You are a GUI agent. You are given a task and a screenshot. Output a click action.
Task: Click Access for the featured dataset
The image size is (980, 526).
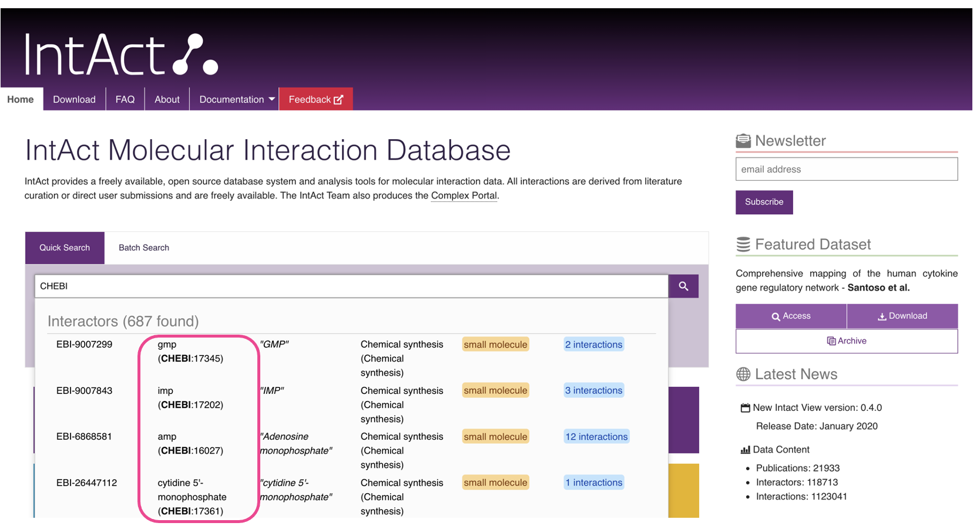(x=791, y=316)
